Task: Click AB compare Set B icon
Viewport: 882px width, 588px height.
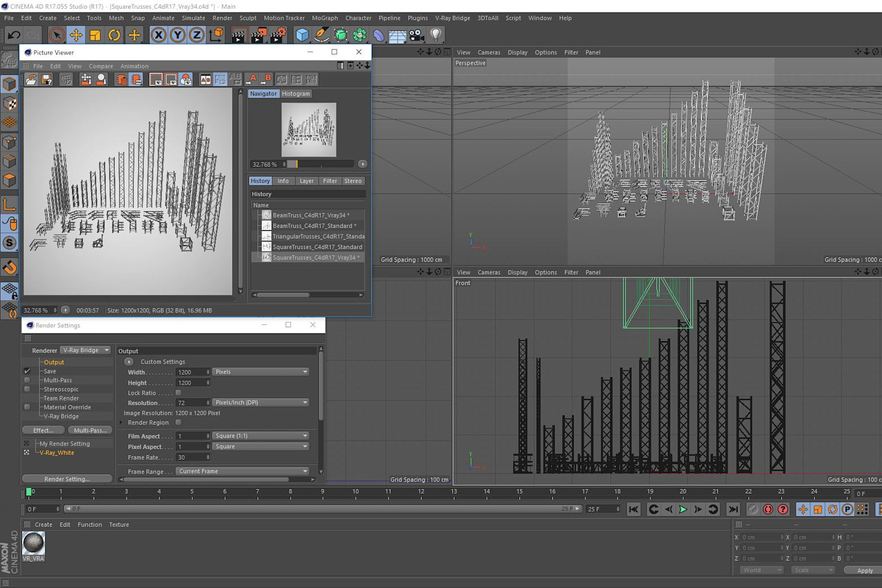Action: tap(266, 79)
